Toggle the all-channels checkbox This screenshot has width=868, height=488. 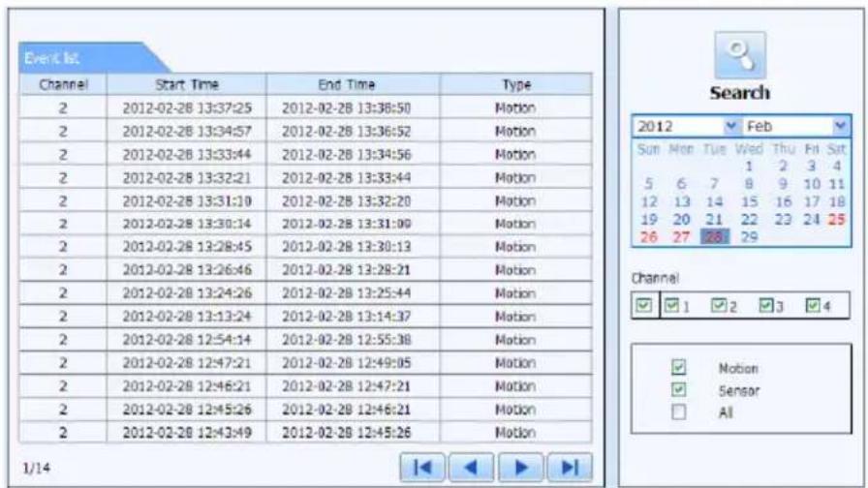644,305
